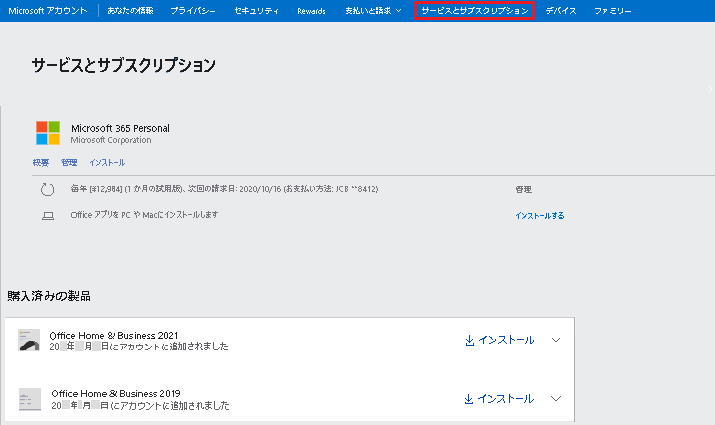Select Rewards in the top navigation
715x425 pixels.
pos(311,11)
